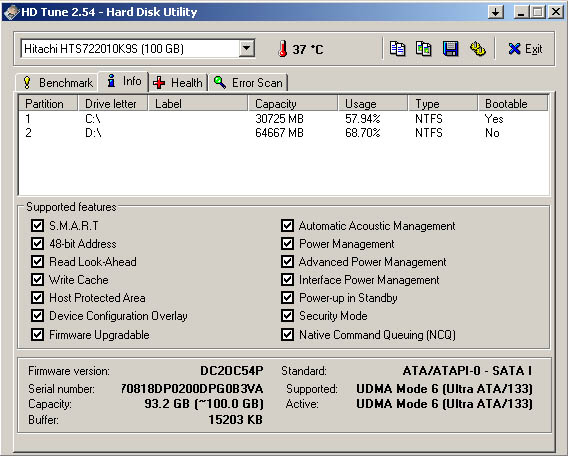Image resolution: width=568 pixels, height=456 pixels.
Task: Select partition 2 row D:\
Action: tap(284, 133)
